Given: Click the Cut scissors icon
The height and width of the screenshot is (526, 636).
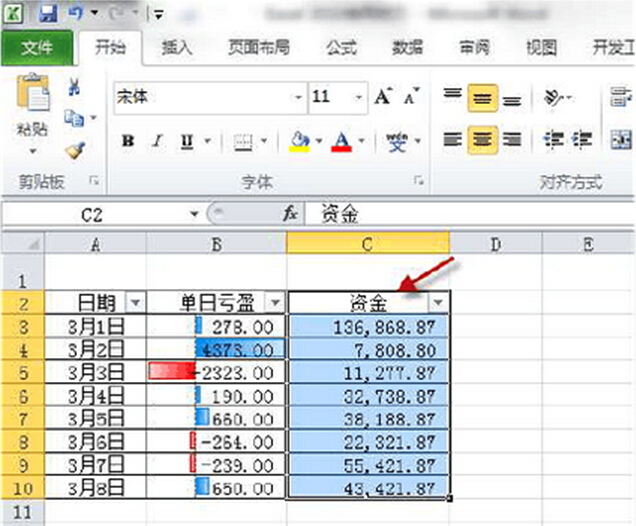Looking at the screenshot, I should [x=74, y=88].
